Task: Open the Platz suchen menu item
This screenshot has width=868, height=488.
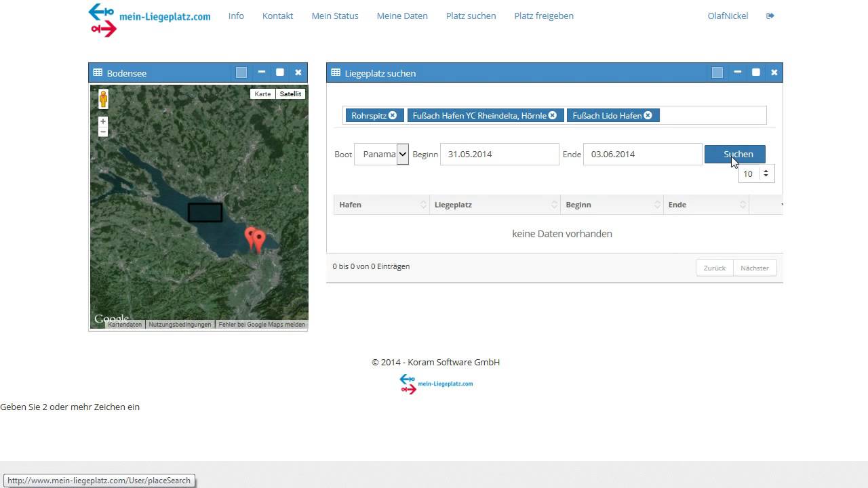Action: [471, 16]
